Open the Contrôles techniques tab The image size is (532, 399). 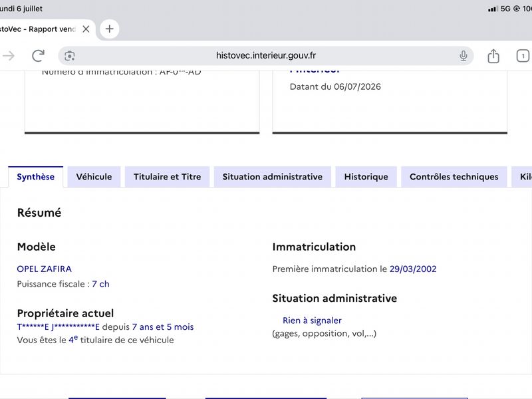[x=454, y=177]
